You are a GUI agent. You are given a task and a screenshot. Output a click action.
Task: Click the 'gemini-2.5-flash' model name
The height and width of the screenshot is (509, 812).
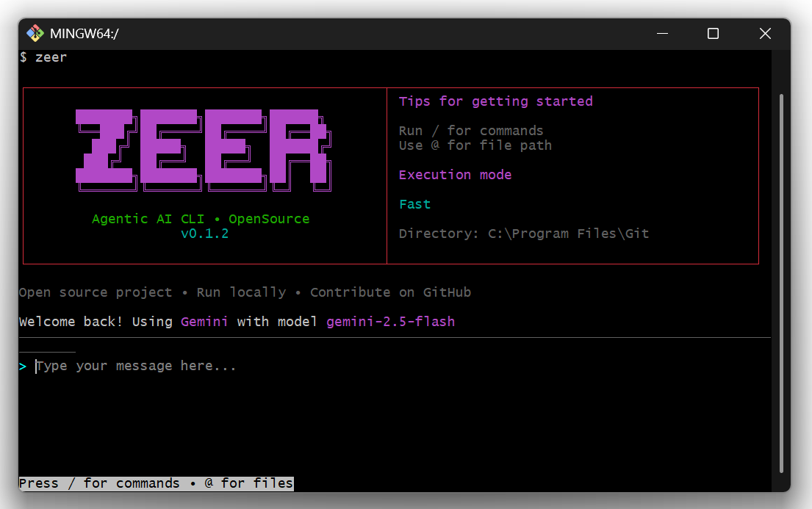tap(390, 322)
